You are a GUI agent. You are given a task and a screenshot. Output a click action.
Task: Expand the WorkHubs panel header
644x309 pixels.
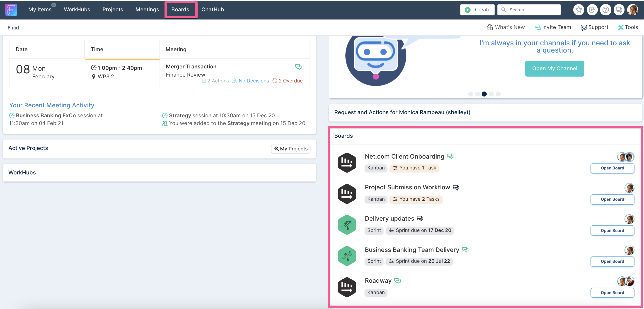160,172
